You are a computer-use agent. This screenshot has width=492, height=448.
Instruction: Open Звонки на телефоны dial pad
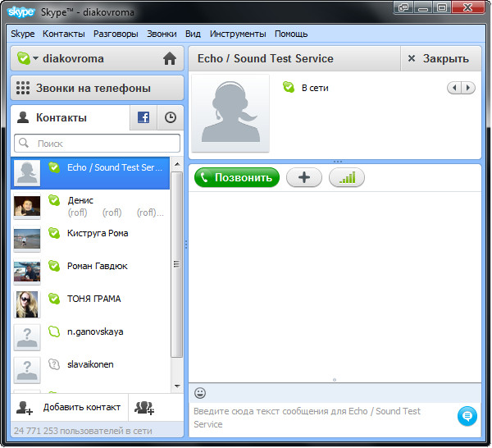[97, 88]
